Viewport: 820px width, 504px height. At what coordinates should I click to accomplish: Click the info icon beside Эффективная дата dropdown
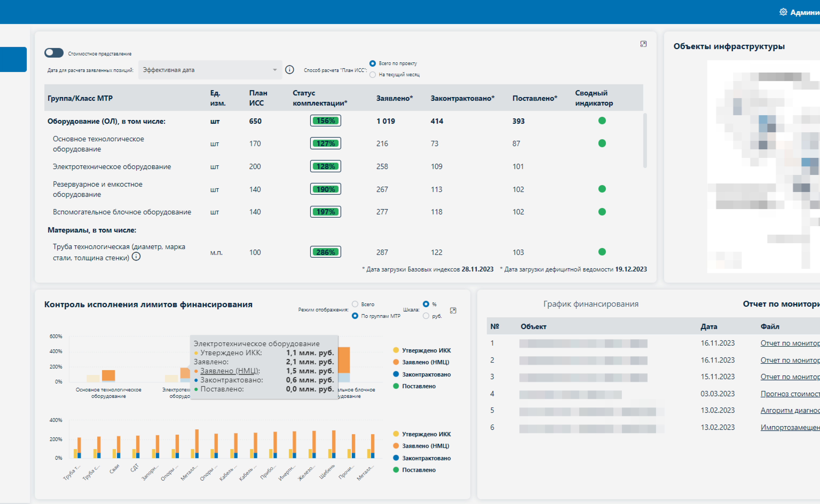289,70
